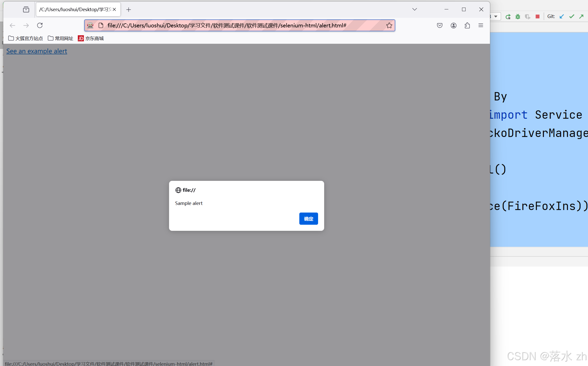This screenshot has height=366, width=588.
Task: Open the 常用网址 bookmarks folder
Action: click(61, 38)
